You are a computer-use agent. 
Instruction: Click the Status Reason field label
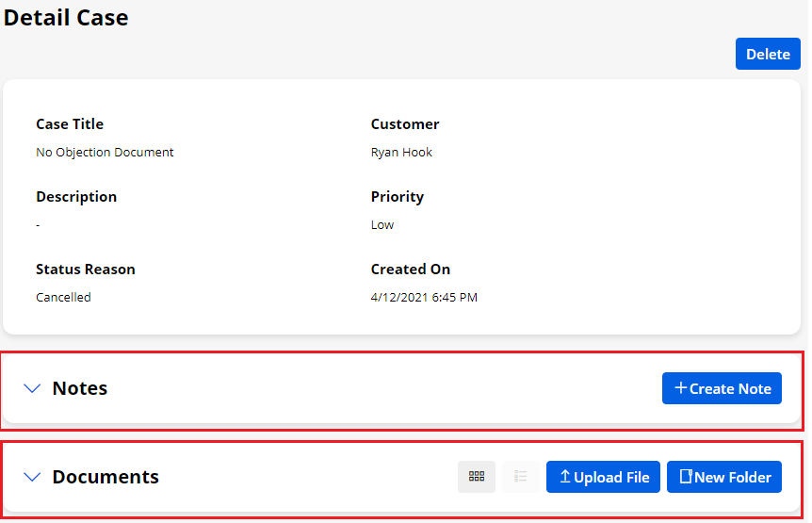click(86, 270)
